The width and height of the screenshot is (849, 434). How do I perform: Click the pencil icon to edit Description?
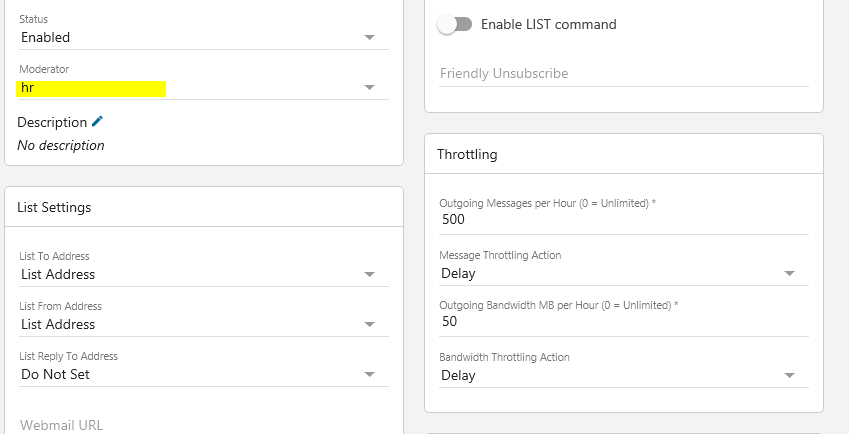point(97,121)
